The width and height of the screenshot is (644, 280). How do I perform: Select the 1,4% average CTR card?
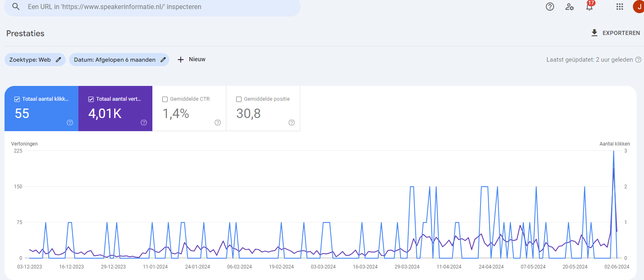(189, 109)
